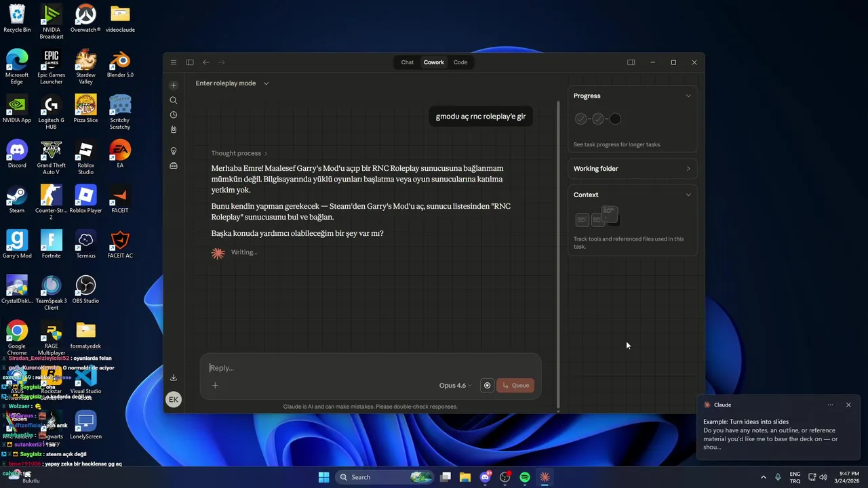Open Spotify from the taskbar

(525, 477)
